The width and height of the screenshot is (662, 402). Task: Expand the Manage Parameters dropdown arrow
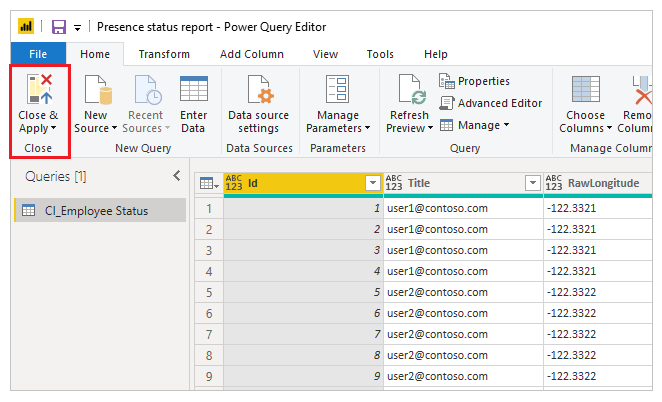(x=367, y=128)
